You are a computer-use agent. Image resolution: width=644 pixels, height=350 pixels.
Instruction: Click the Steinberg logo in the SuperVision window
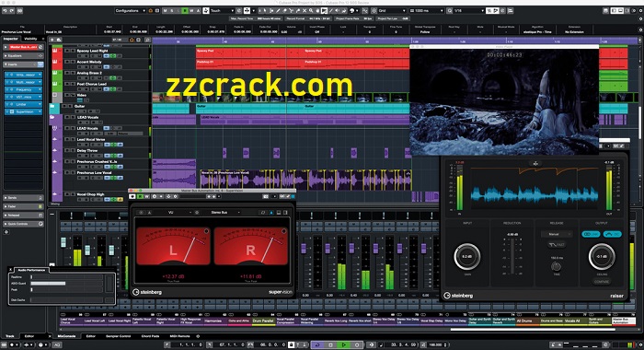coord(147,292)
